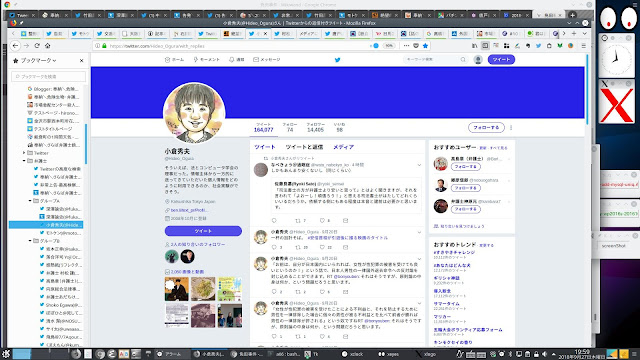
Task: Open the Firefox task in the taskbar
Action: point(209,354)
